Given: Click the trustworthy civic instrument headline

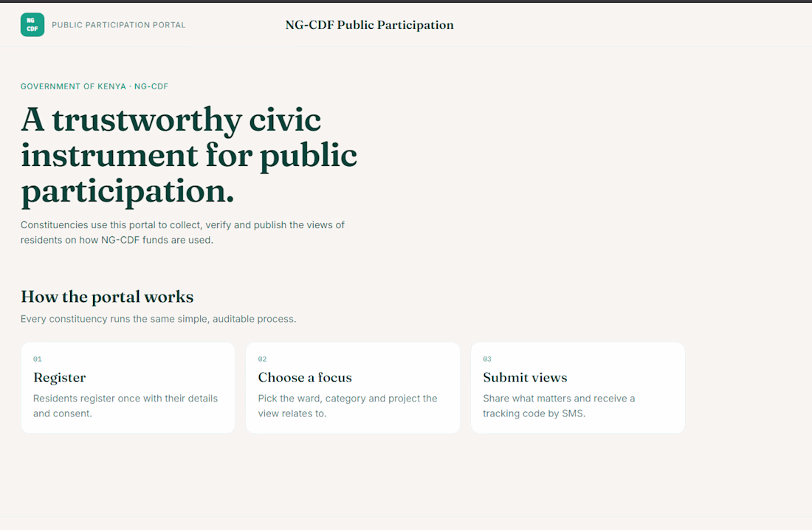Looking at the screenshot, I should (189, 156).
